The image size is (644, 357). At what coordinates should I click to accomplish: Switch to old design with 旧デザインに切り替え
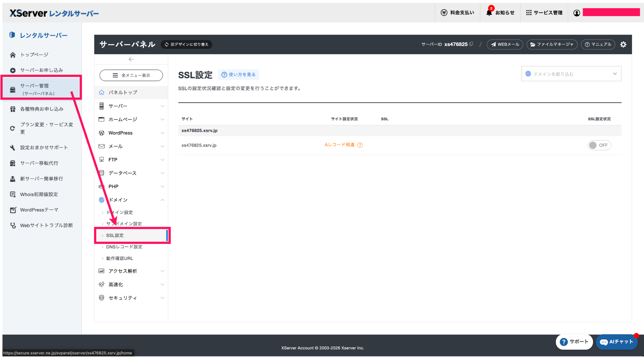186,44
